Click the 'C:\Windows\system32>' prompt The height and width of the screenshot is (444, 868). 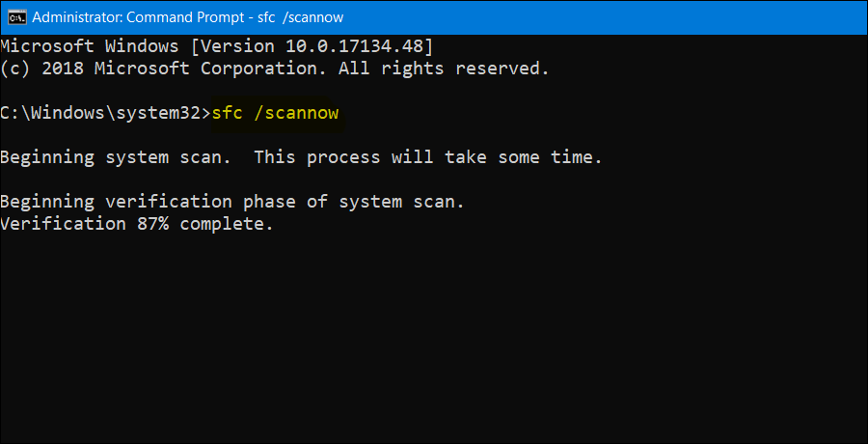click(103, 113)
